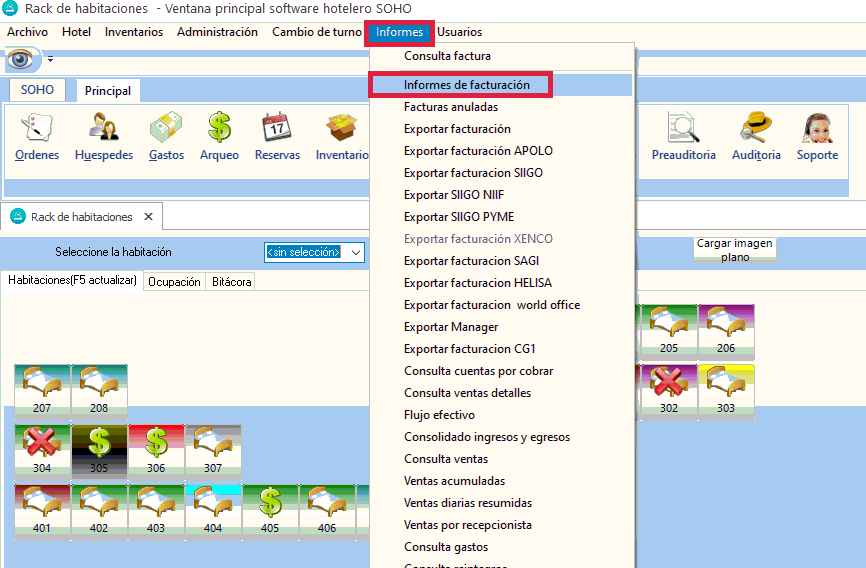Switch to the Bitácora tab

[x=231, y=282]
